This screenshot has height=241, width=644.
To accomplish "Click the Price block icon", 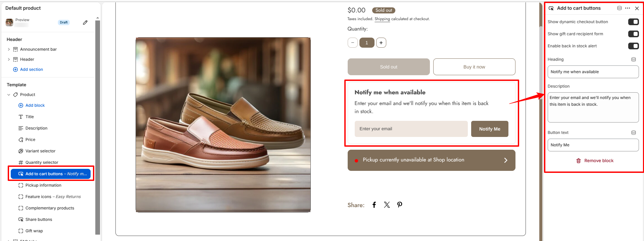I will [21, 140].
